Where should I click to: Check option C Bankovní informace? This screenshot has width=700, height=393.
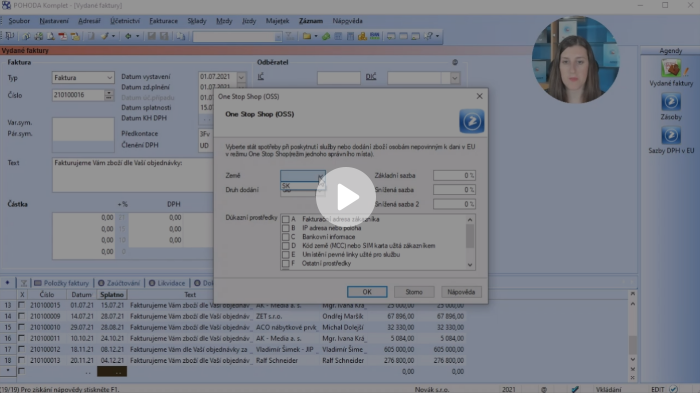point(286,237)
